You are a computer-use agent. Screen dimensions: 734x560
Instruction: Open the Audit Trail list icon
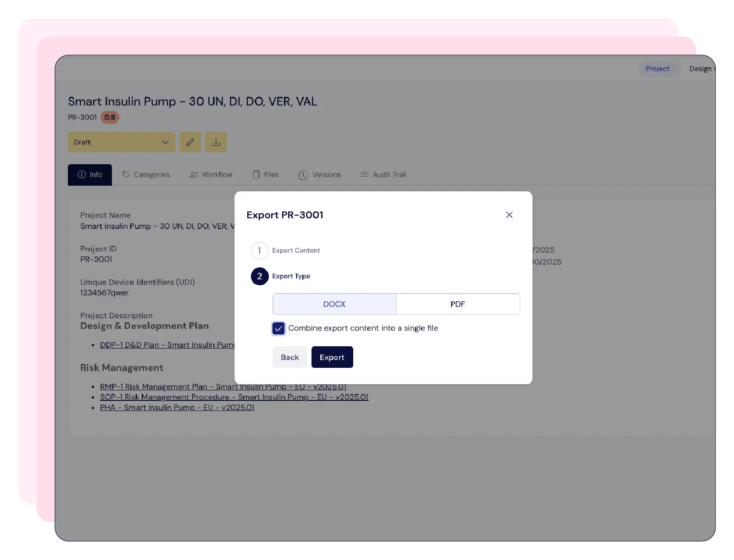(x=365, y=174)
